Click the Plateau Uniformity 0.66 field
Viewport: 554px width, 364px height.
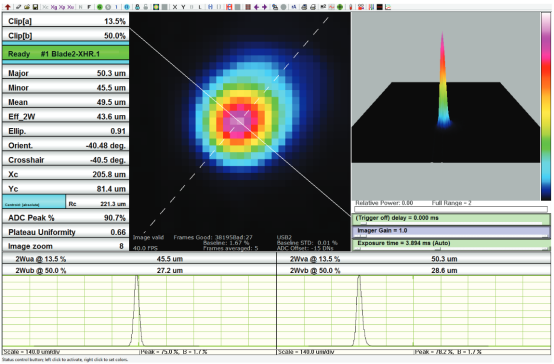click(66, 232)
